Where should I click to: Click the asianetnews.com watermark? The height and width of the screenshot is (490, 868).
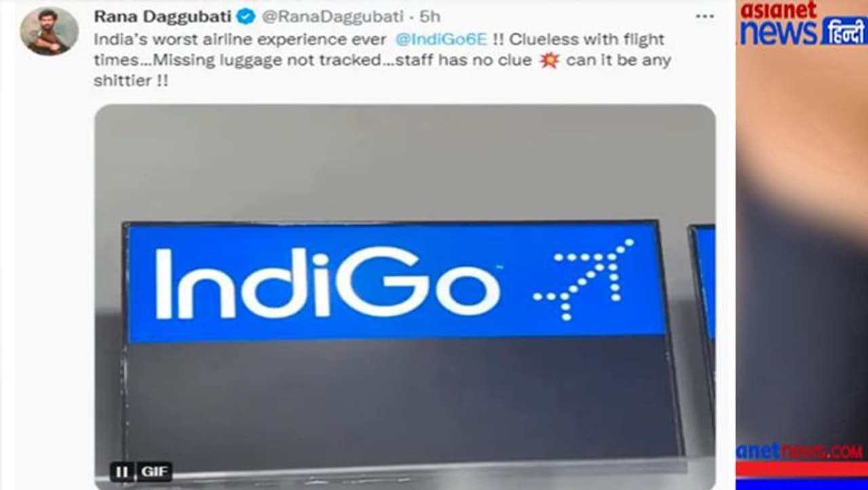tap(802, 451)
